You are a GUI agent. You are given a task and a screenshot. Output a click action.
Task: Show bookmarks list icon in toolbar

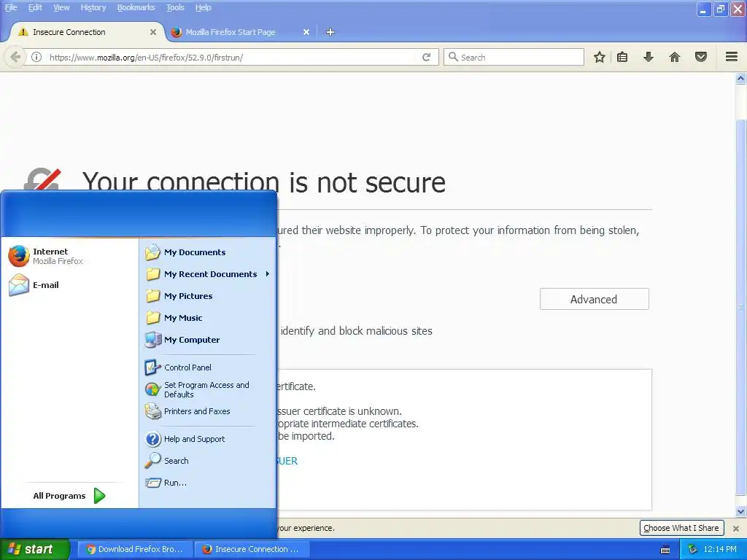click(x=622, y=58)
